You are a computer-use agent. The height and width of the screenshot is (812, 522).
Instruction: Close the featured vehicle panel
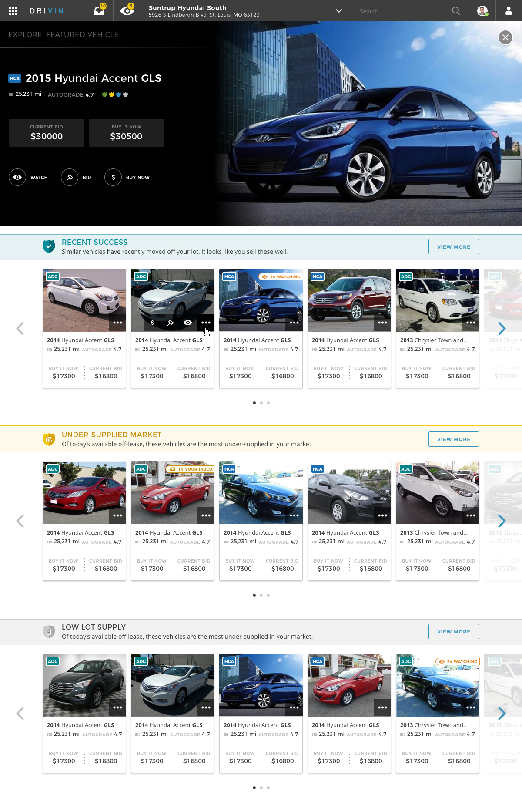(505, 37)
